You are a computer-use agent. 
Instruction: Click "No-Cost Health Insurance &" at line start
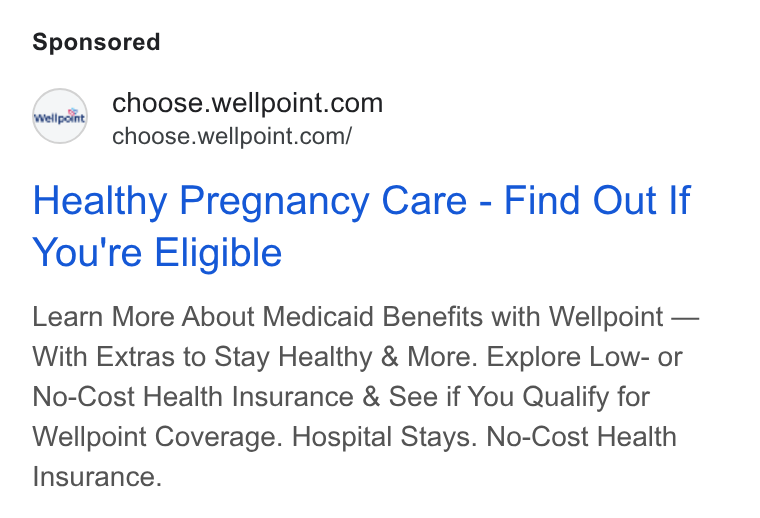click(206, 397)
